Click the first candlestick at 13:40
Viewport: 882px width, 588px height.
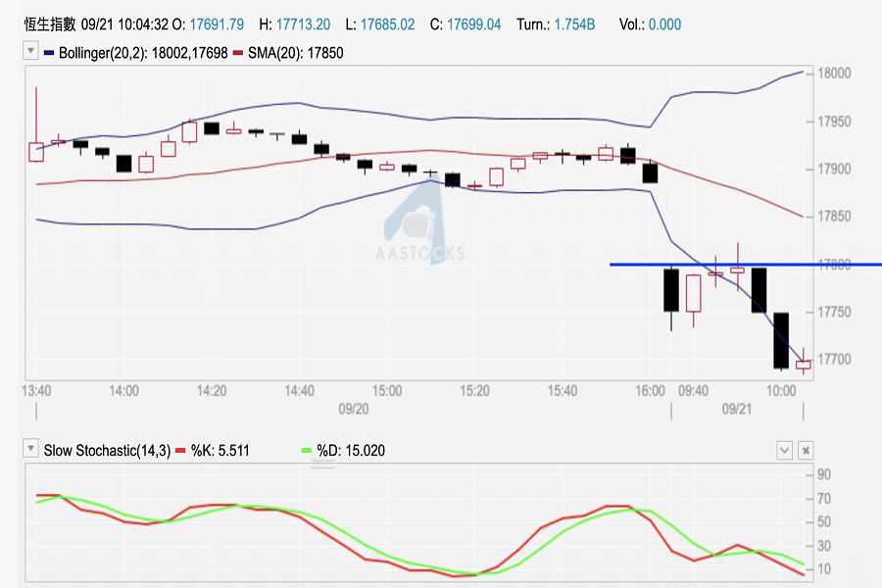(x=36, y=152)
